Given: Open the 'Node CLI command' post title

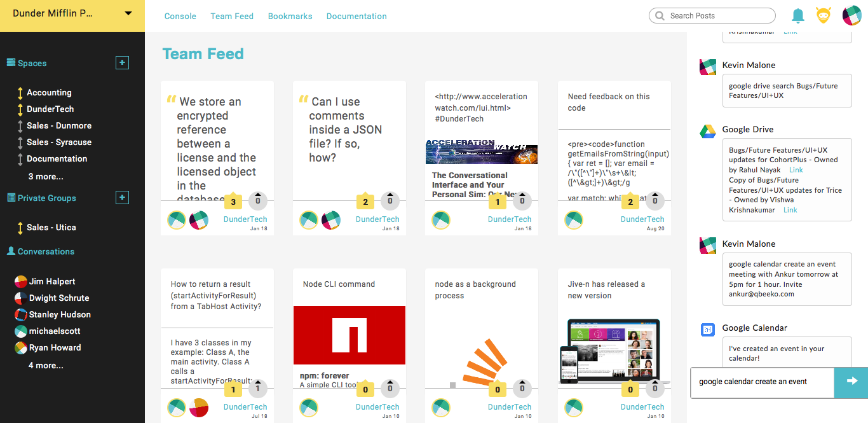Looking at the screenshot, I should point(339,284).
